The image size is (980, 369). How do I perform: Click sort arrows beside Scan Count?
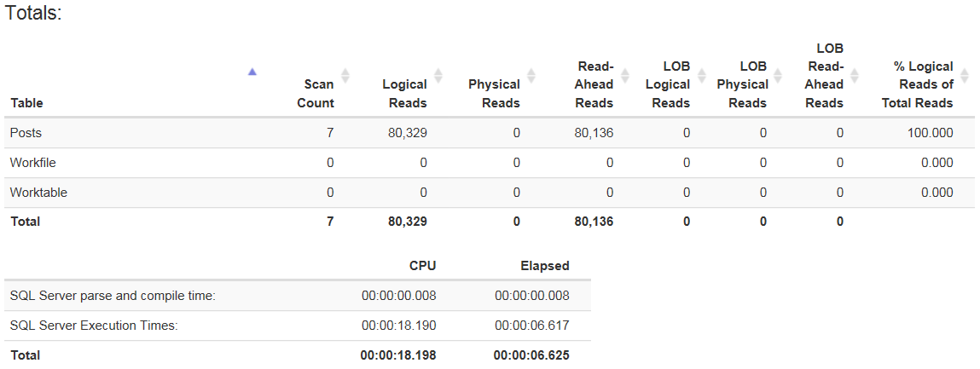click(x=345, y=75)
